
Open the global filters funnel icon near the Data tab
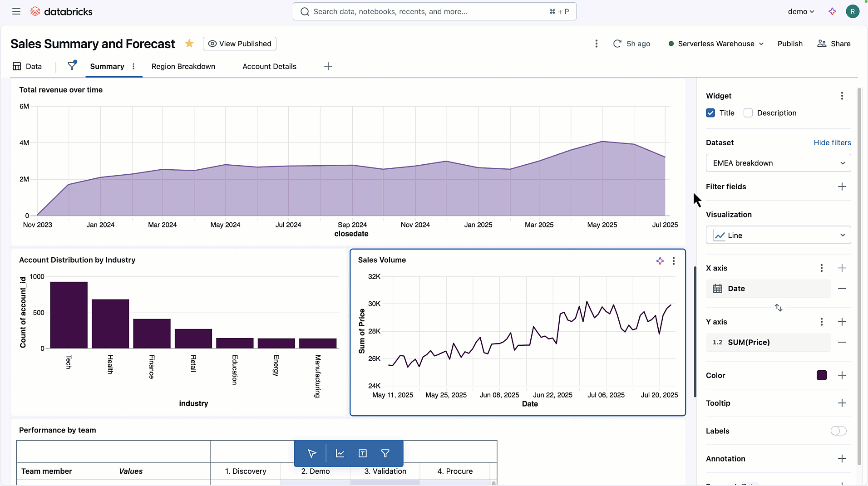coord(72,66)
